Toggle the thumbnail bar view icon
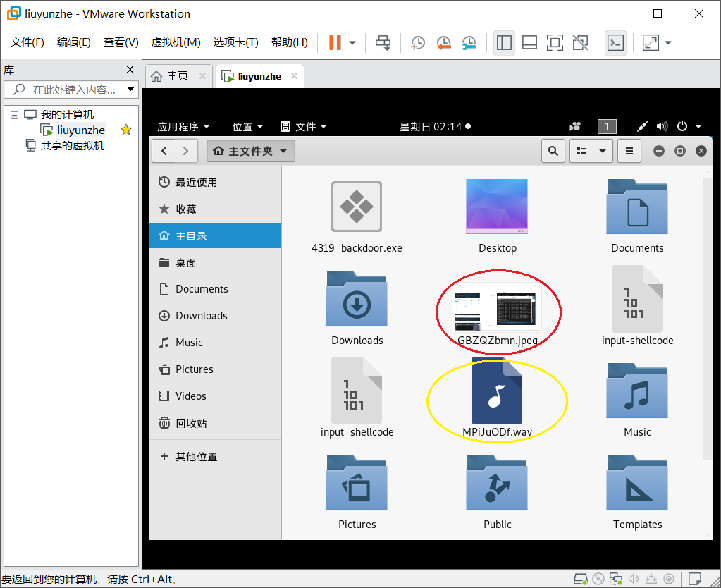Image resolution: width=721 pixels, height=588 pixels. (x=530, y=43)
